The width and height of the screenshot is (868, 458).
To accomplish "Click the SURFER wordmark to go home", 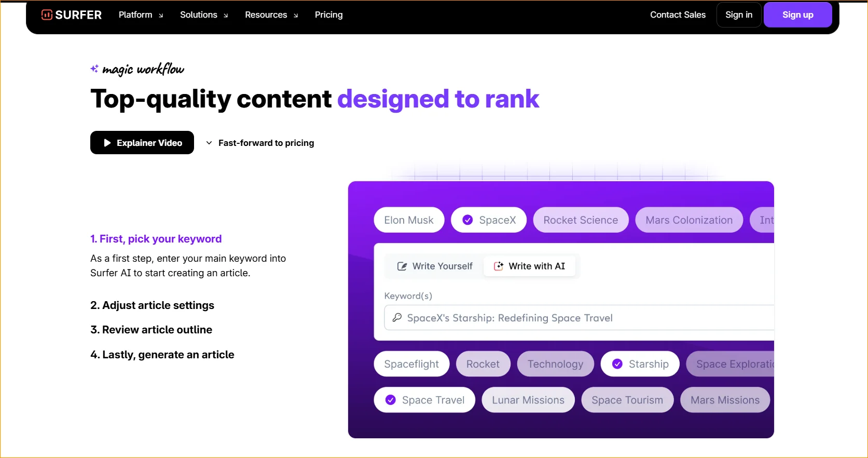I will pos(78,15).
